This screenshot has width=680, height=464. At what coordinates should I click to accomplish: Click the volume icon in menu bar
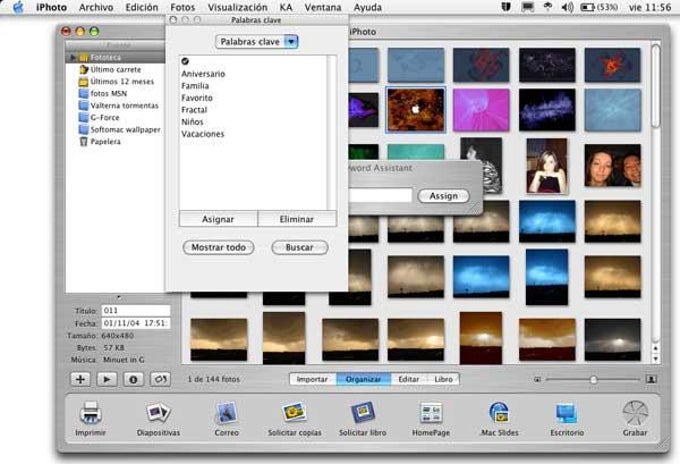pos(567,7)
